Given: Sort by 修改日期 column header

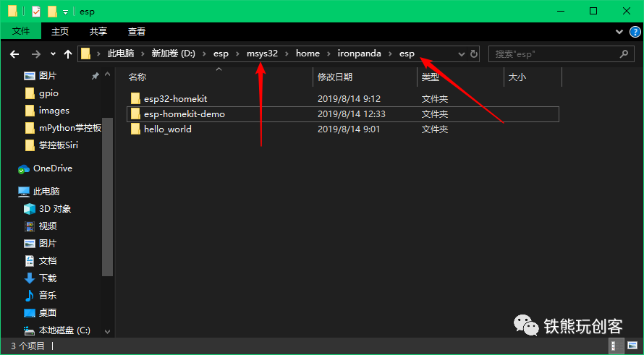Looking at the screenshot, I should click(335, 77).
